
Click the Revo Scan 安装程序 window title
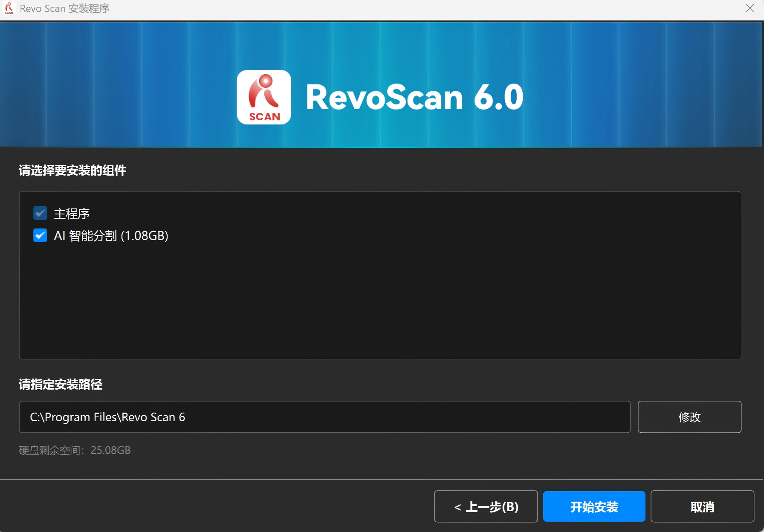point(65,9)
